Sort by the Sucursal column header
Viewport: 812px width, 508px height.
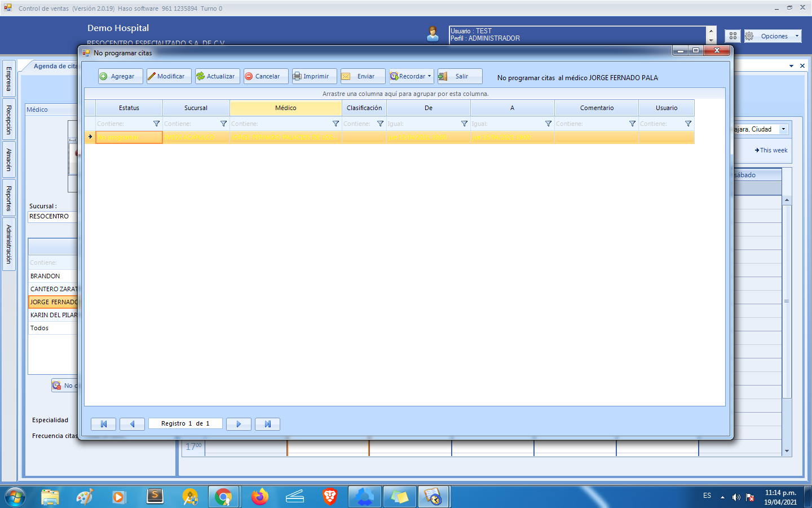[x=196, y=108]
